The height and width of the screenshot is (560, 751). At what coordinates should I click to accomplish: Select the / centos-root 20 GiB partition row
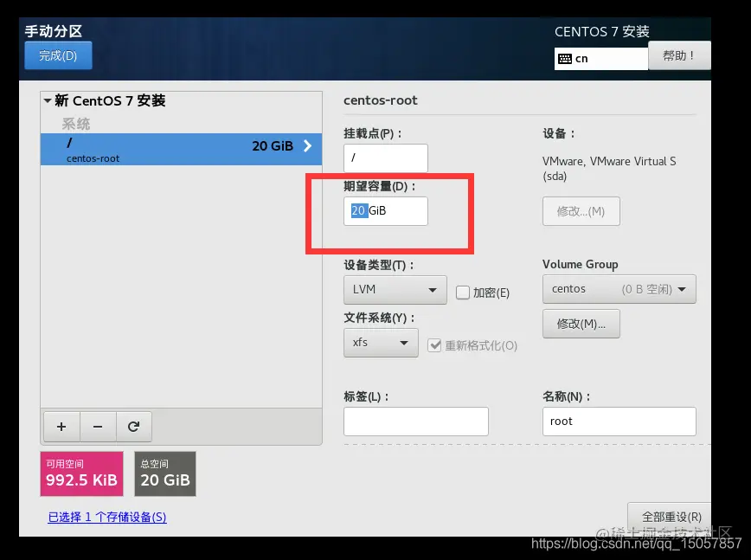pyautogui.click(x=181, y=150)
